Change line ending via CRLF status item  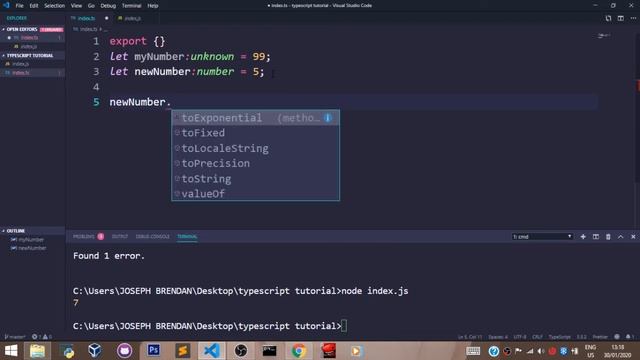538,337
